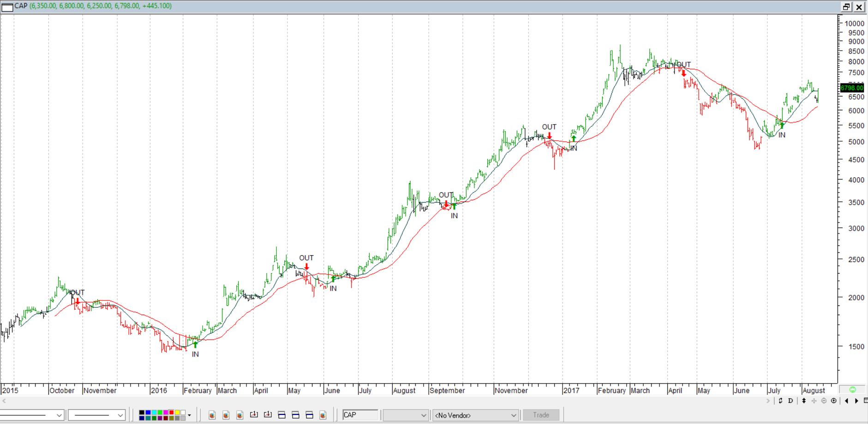Click the chart window icon beside CAP title
The height and width of the screenshot is (424, 868).
pos(7,6)
